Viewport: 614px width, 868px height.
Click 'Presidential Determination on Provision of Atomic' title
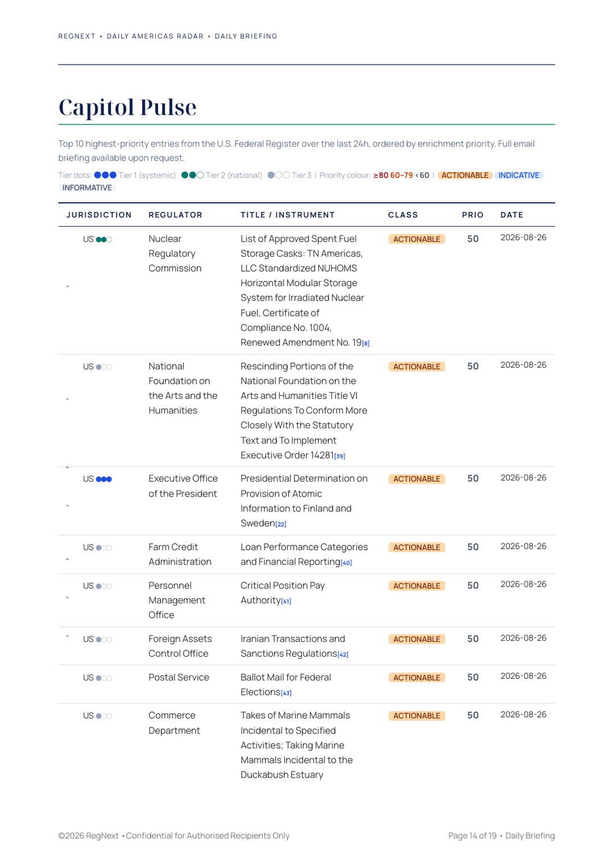(304, 486)
